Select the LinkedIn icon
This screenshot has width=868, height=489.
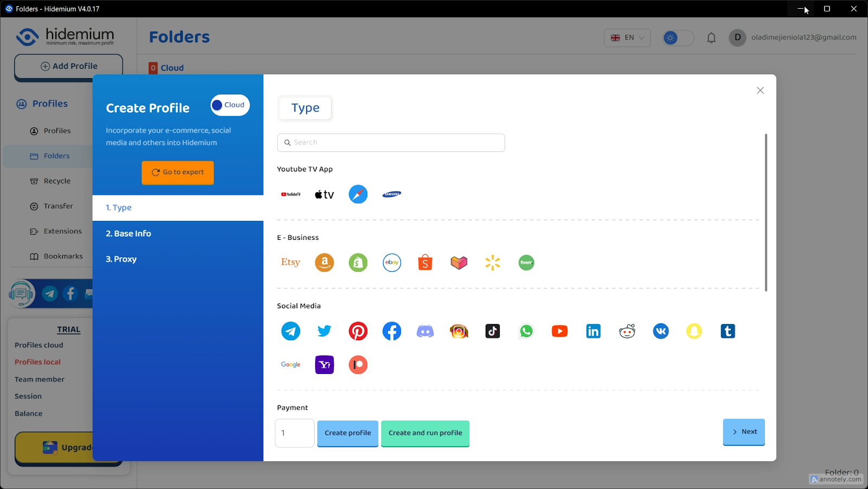pos(593,331)
